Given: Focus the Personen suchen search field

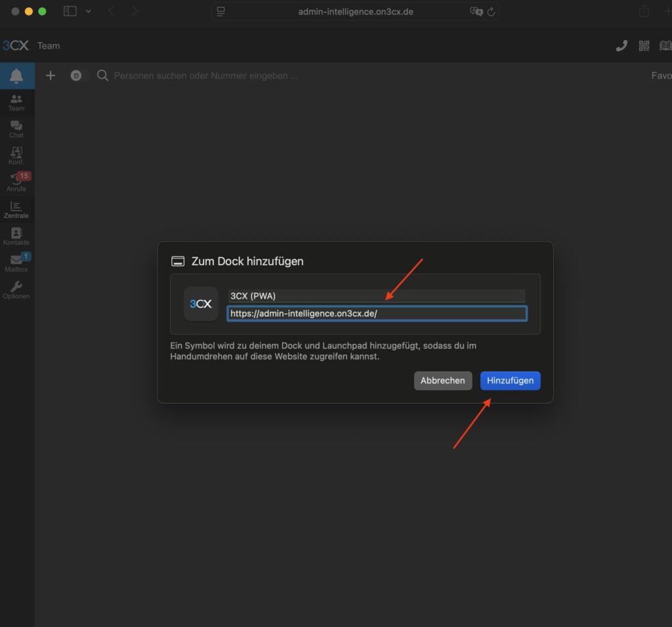Looking at the screenshot, I should tap(205, 76).
